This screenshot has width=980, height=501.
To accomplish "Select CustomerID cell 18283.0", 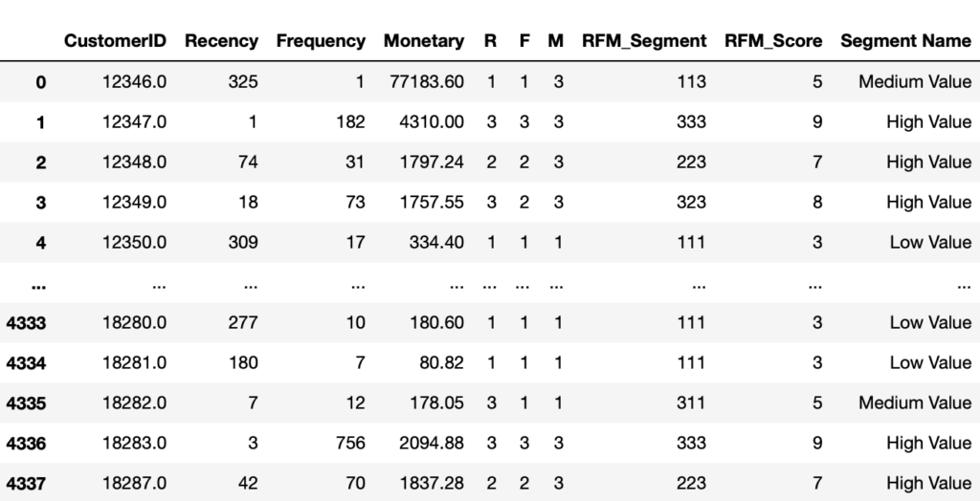I will pyautogui.click(x=134, y=443).
